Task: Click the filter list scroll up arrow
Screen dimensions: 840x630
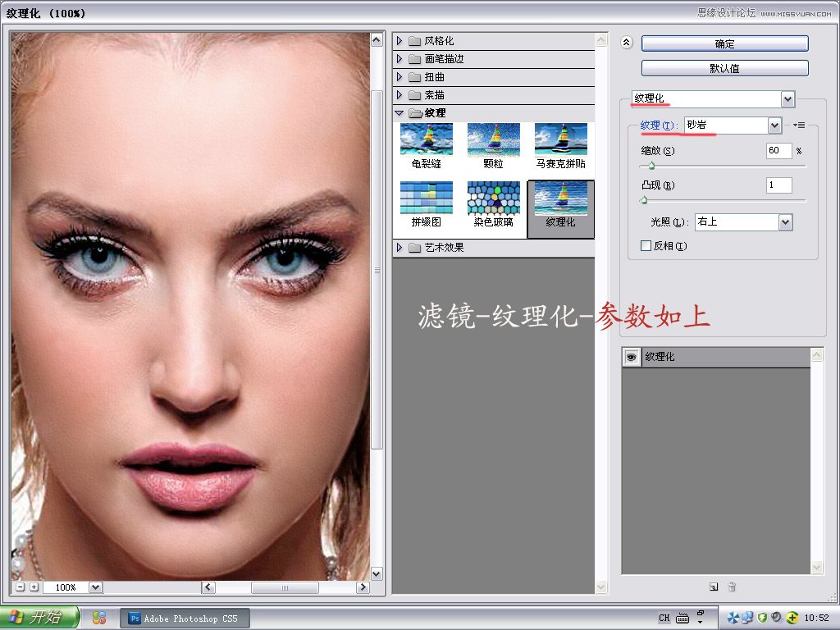Action: (x=601, y=40)
